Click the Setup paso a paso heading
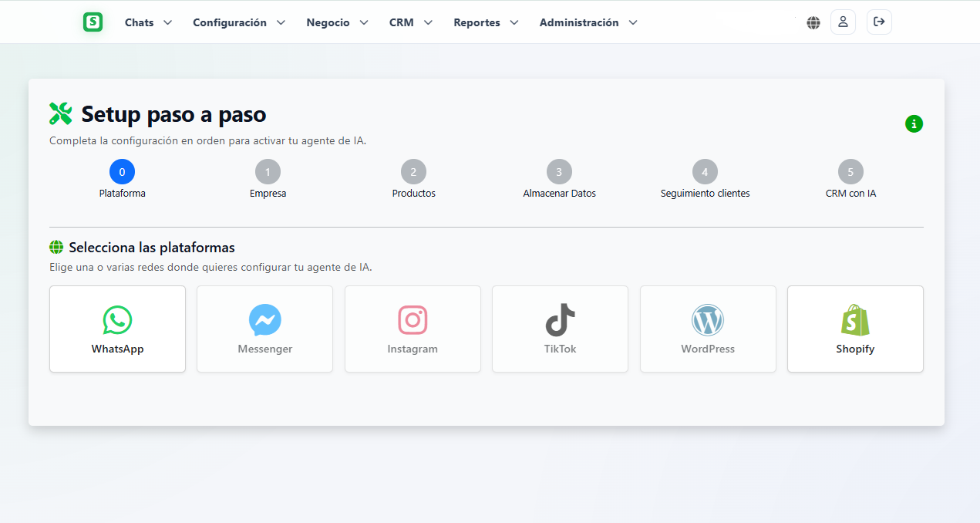The width and height of the screenshot is (980, 523). (173, 114)
